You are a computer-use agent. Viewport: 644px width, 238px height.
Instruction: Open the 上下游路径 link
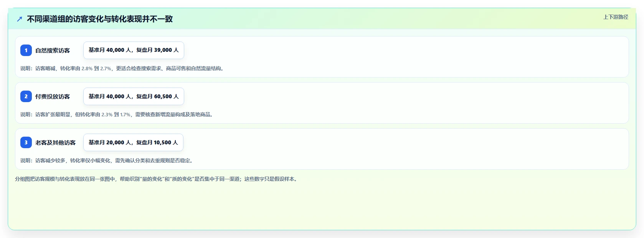click(616, 17)
